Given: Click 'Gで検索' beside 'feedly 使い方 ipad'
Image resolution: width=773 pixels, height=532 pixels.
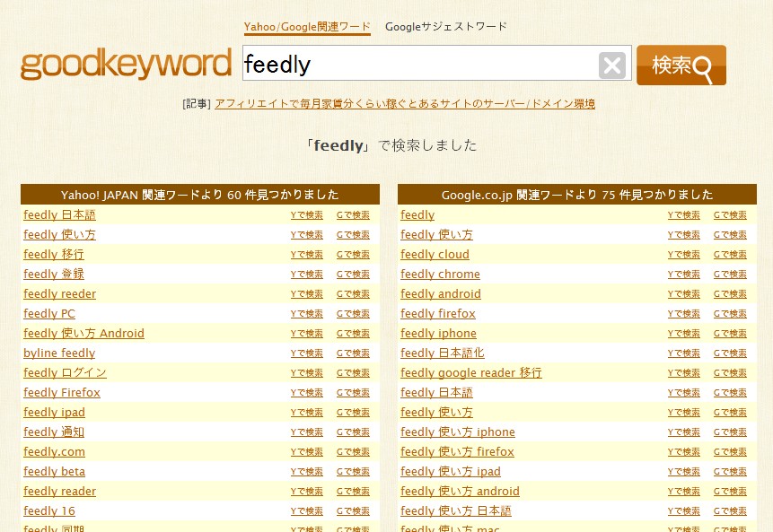Looking at the screenshot, I should tap(730, 471).
